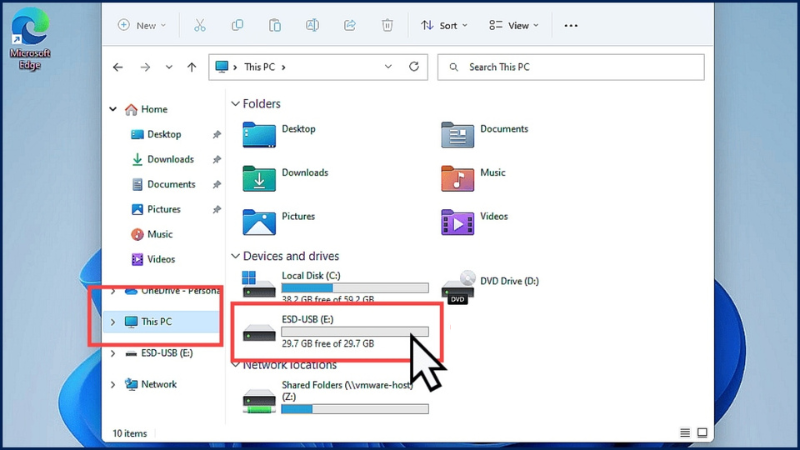Select Downloads in the navigation pane
The height and width of the screenshot is (450, 800).
click(169, 159)
